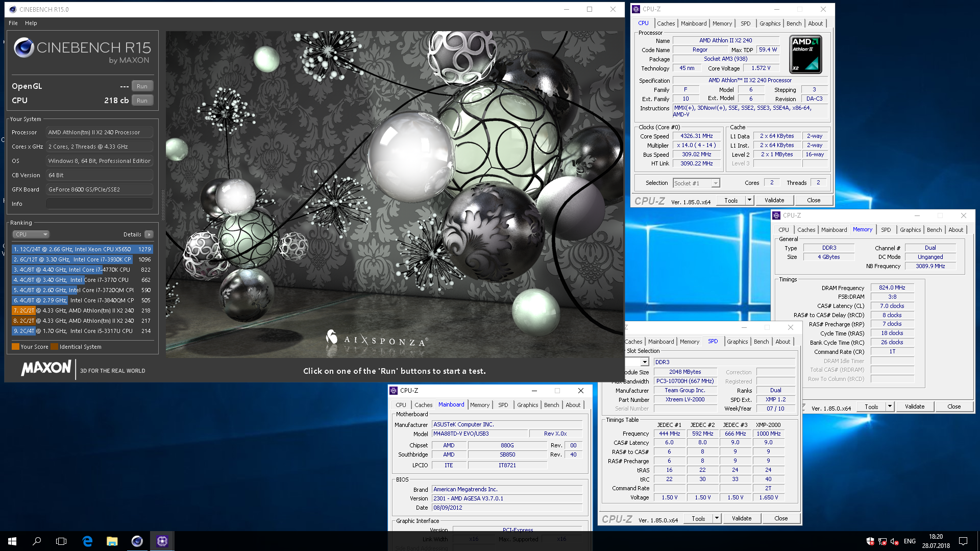Click the DRAM Frequency 824.0 MHz value
980x551 pixels.
[892, 288]
